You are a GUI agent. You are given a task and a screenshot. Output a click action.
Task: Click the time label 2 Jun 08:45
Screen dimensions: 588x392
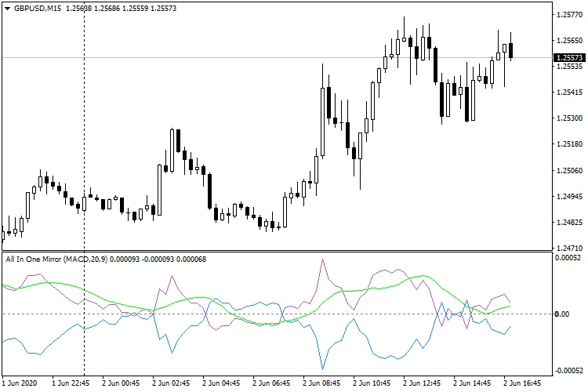coord(321,383)
